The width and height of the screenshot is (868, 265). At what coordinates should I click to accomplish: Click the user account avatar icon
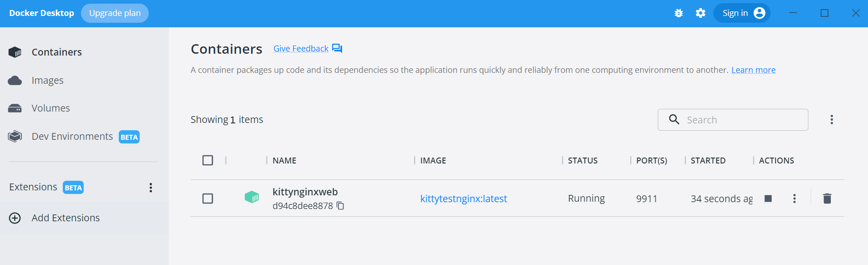click(759, 13)
